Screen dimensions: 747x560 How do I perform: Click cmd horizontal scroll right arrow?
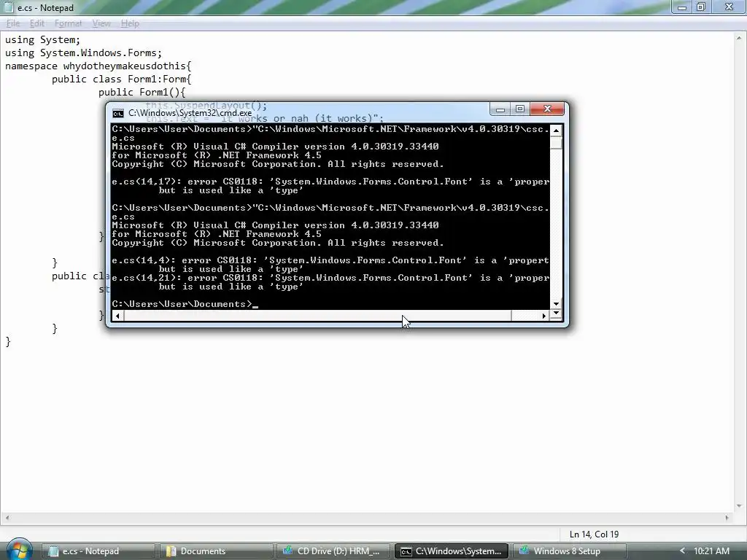(544, 316)
